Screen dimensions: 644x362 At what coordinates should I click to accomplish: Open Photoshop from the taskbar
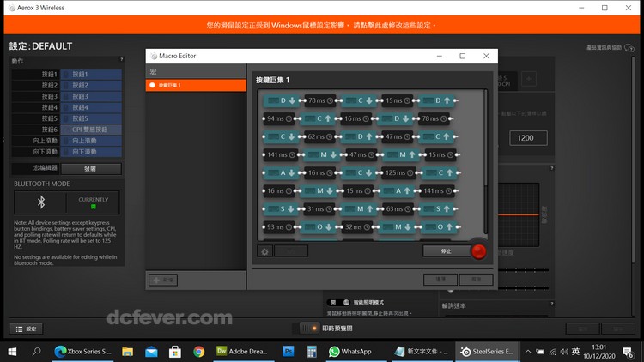[x=289, y=352]
